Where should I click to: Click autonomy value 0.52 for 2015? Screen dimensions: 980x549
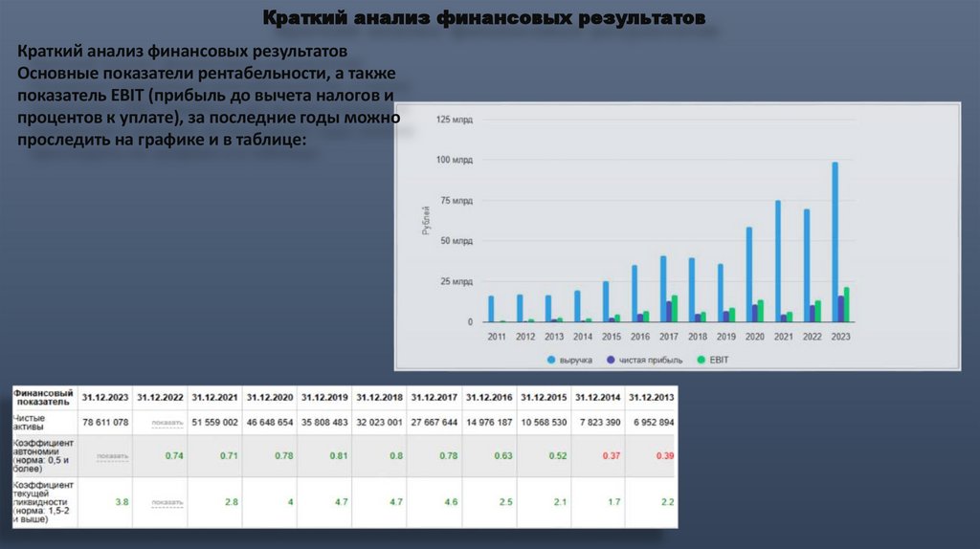[558, 456]
